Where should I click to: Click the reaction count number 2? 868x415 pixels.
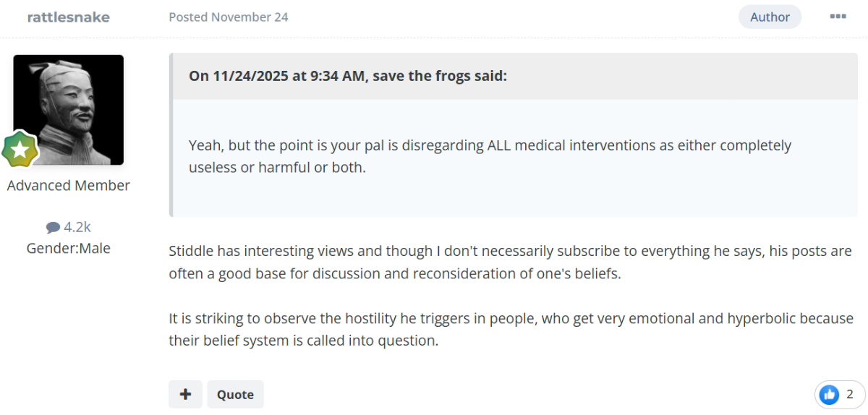coord(850,394)
